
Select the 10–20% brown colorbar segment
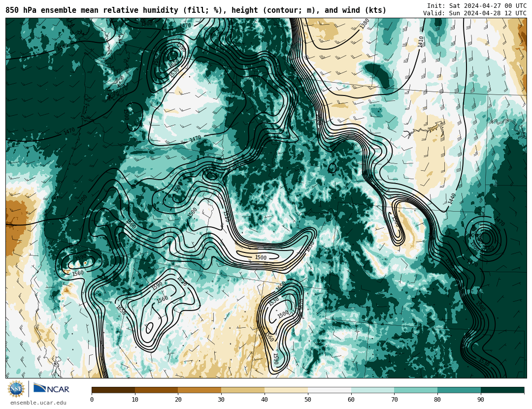click(x=157, y=390)
